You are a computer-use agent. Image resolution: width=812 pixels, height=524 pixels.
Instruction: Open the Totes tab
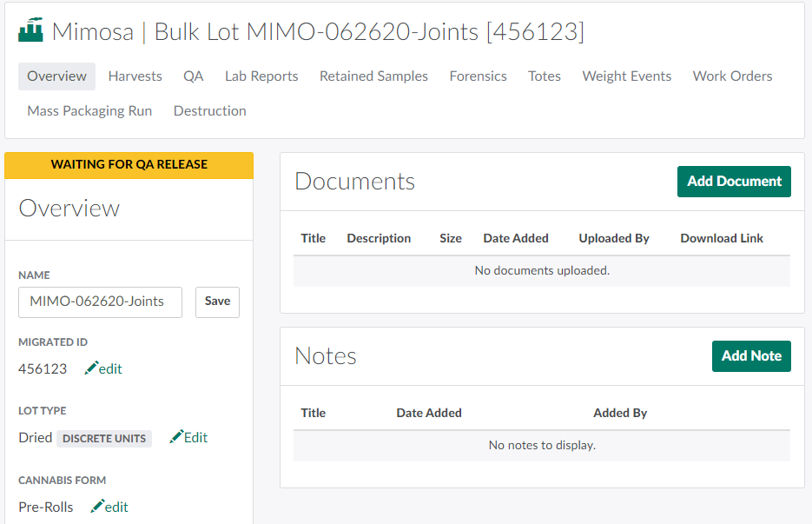[x=545, y=76]
